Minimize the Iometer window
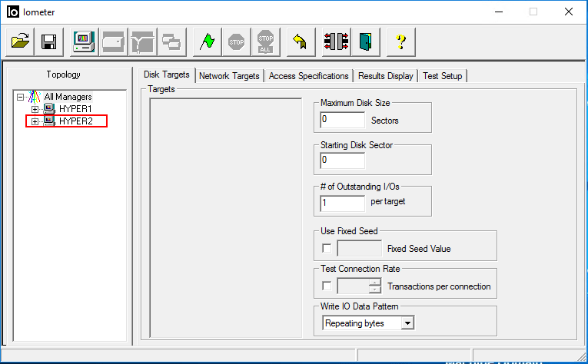Image resolution: width=588 pixels, height=364 pixels. point(499,12)
